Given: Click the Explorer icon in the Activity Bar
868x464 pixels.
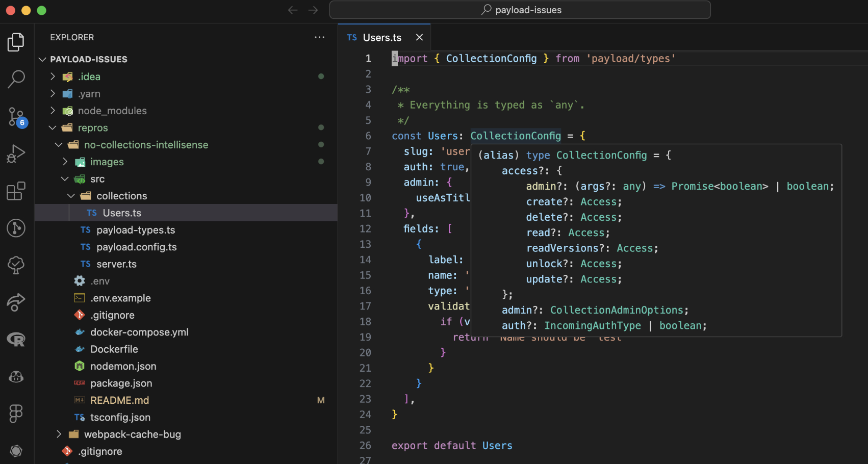Looking at the screenshot, I should [16, 42].
